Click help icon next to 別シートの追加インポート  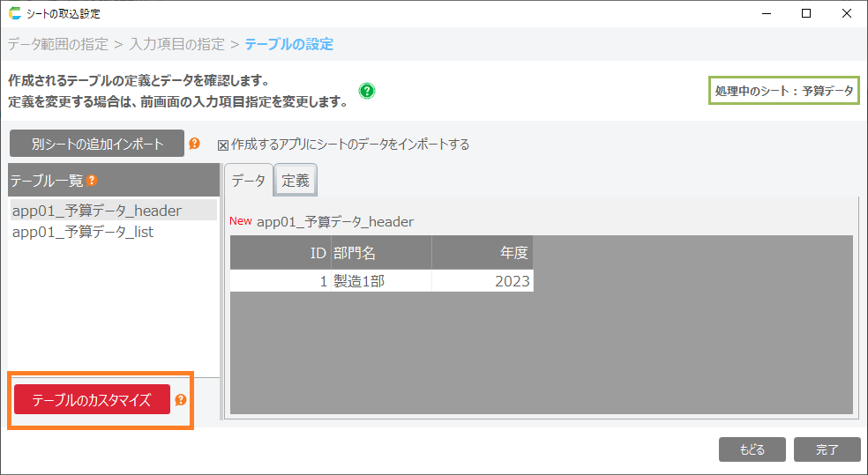(x=194, y=144)
